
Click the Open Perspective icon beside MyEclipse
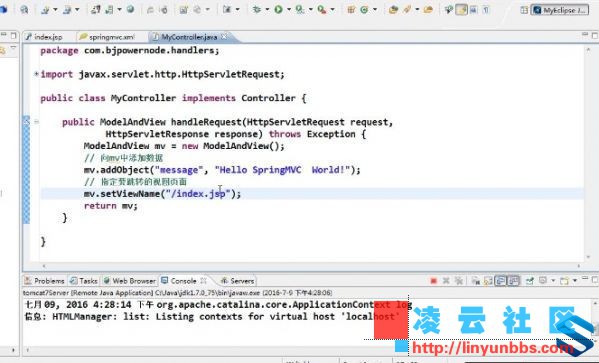point(524,10)
